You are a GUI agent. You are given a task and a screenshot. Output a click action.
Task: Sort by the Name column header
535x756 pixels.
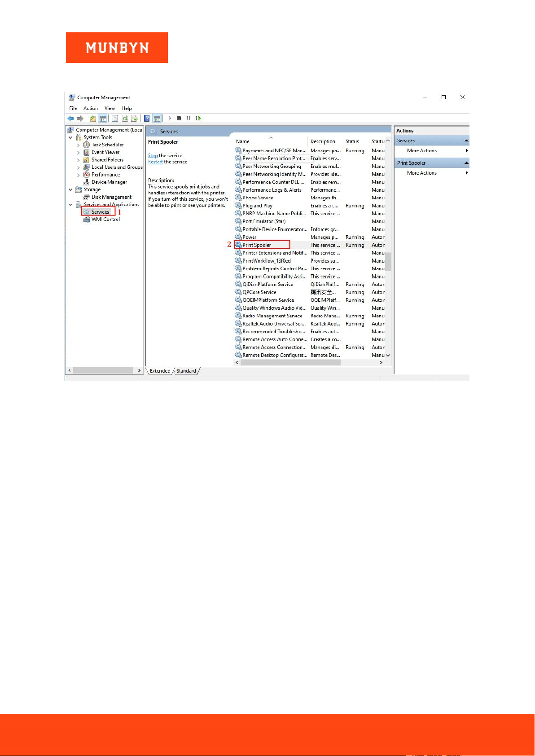pos(271,141)
